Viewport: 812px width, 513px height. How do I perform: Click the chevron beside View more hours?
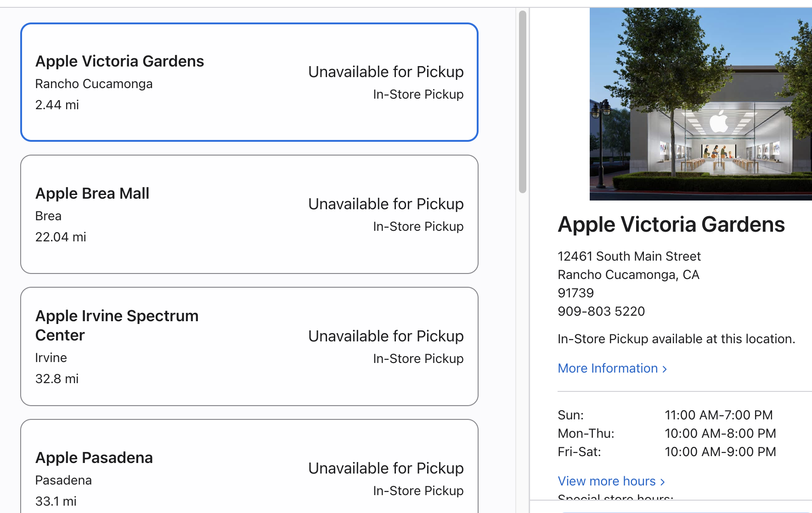click(x=662, y=482)
